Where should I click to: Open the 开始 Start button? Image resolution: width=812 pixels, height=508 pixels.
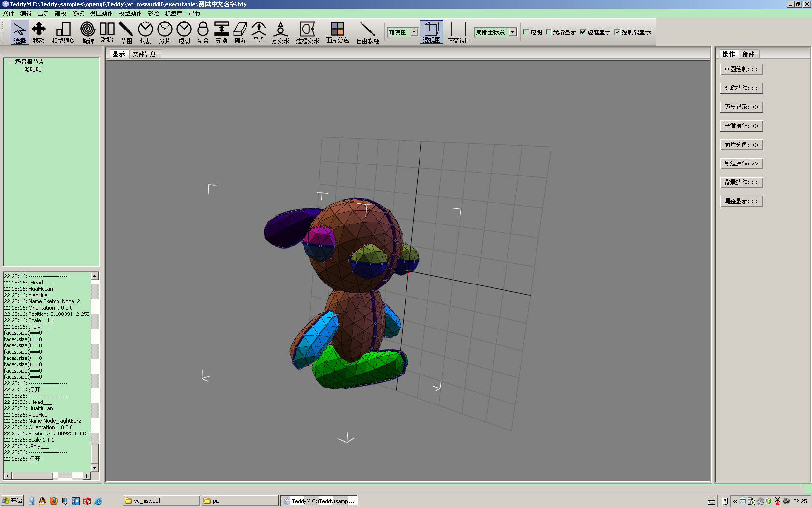[x=13, y=501]
